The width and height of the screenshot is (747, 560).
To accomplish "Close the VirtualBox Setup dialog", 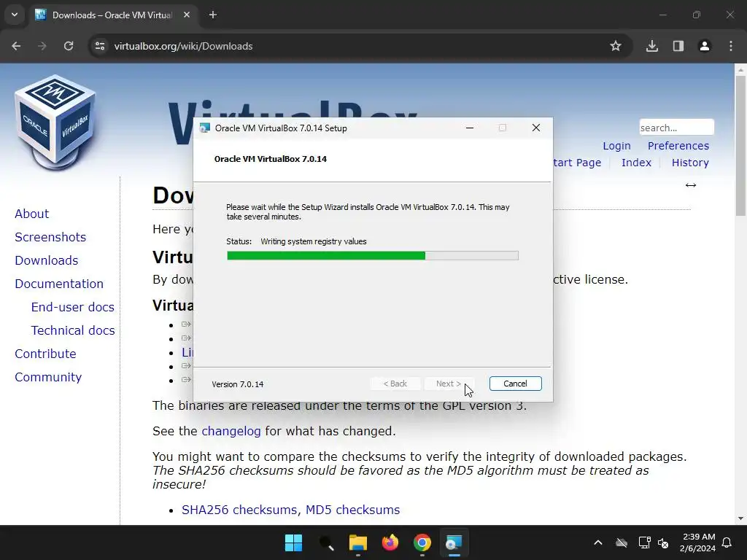I will 536,128.
